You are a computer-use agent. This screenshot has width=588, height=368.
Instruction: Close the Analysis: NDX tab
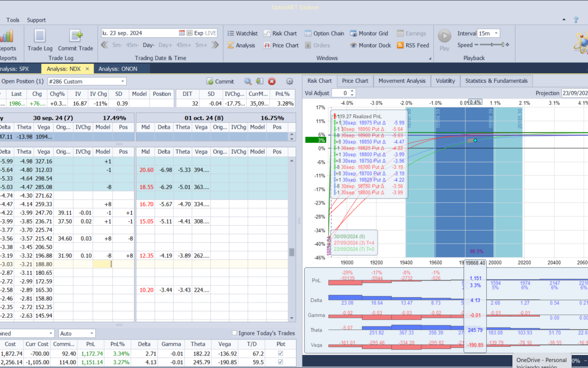(x=87, y=69)
